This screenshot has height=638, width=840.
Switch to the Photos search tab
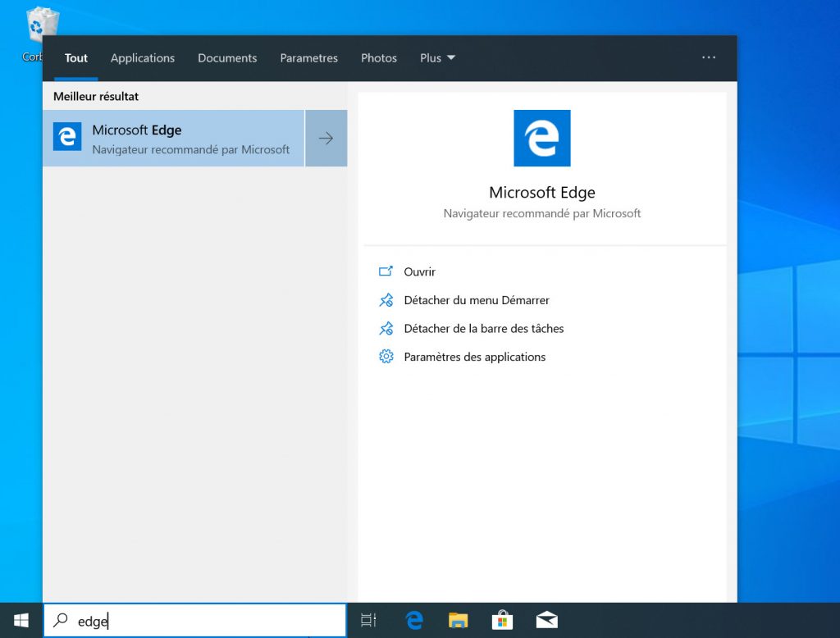click(379, 58)
